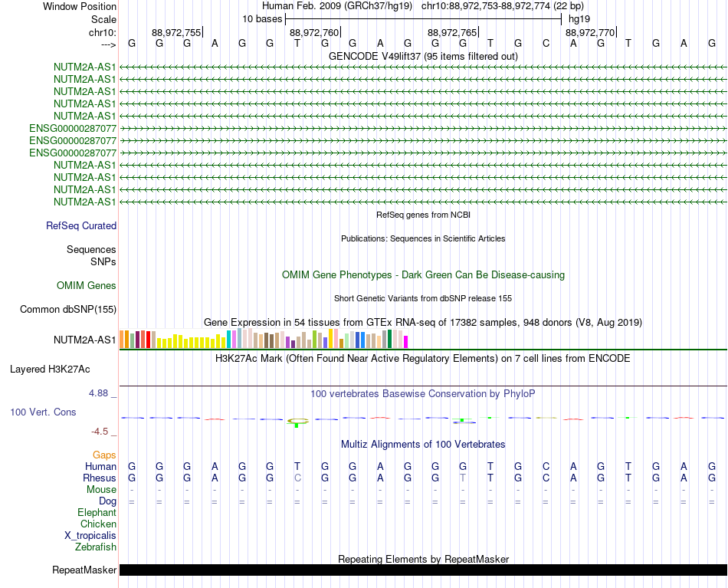Screen dimensions: 728x588
Task: Click the Common dbSNP(155) track label
Action: tap(67, 309)
